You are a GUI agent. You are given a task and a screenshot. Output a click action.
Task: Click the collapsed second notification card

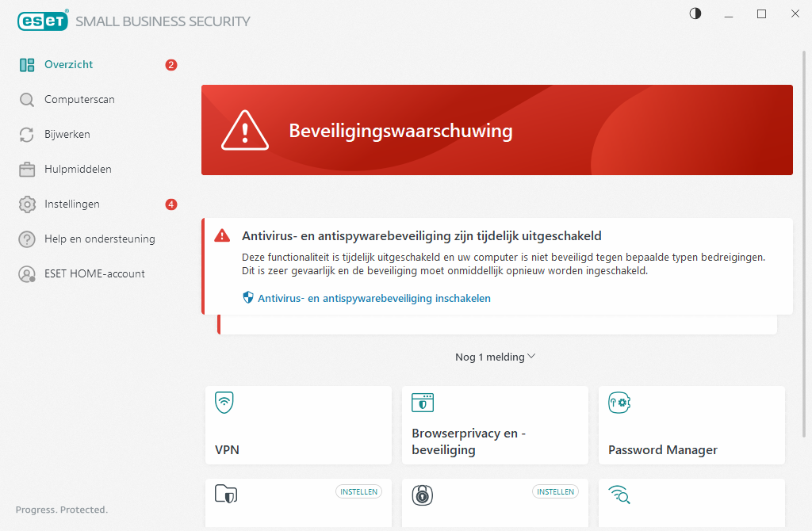pyautogui.click(x=497, y=324)
